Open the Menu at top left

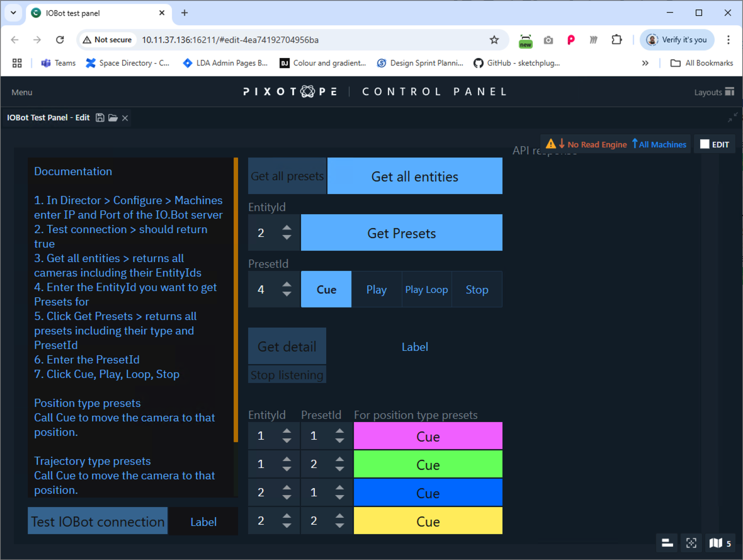pyautogui.click(x=21, y=92)
